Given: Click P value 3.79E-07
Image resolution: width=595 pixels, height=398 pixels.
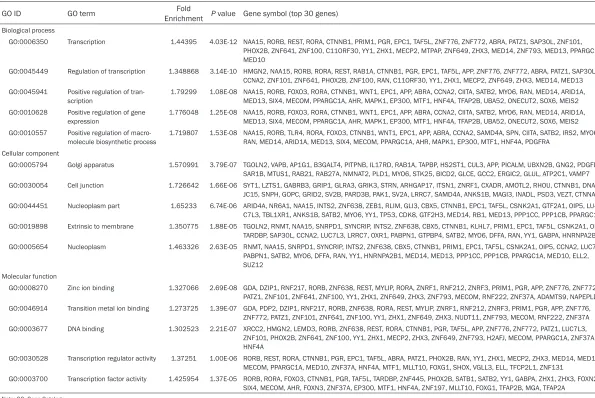Looking at the screenshot, I should pos(223,165).
